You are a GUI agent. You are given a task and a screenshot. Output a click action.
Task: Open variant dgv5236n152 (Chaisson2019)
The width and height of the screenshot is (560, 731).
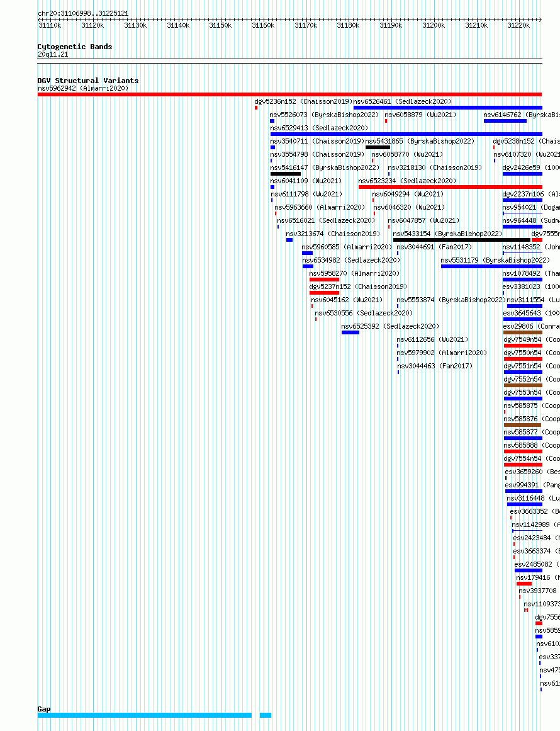tap(303, 101)
